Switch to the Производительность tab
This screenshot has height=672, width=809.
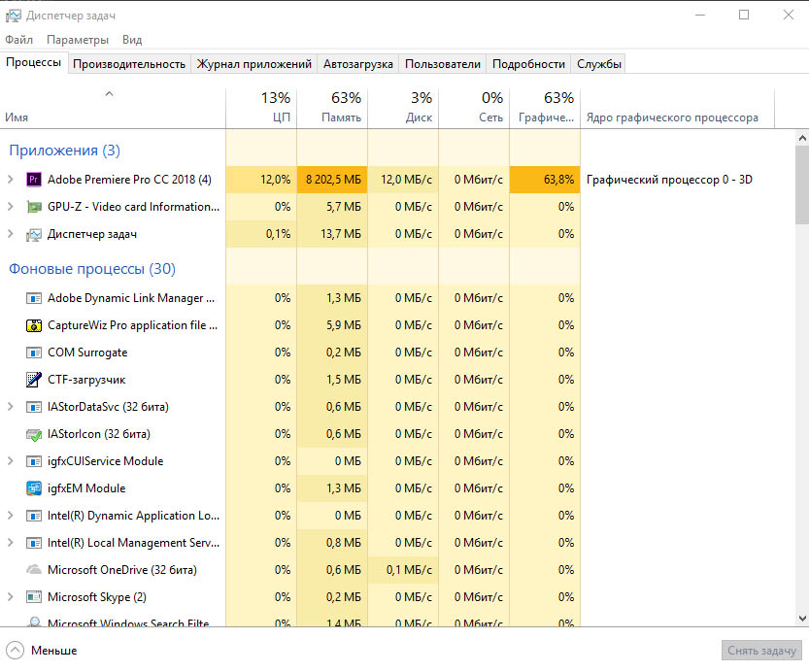pos(129,64)
